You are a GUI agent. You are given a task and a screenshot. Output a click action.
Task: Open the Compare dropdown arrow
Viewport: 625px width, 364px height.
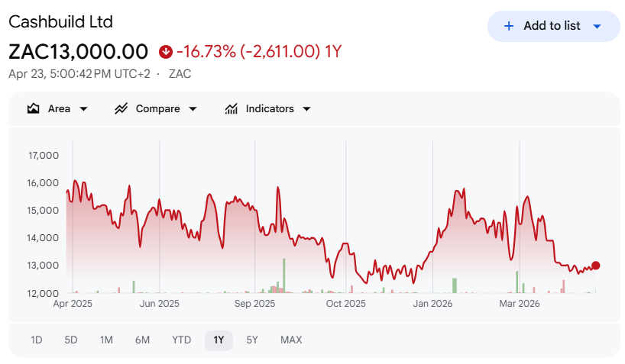(193, 109)
